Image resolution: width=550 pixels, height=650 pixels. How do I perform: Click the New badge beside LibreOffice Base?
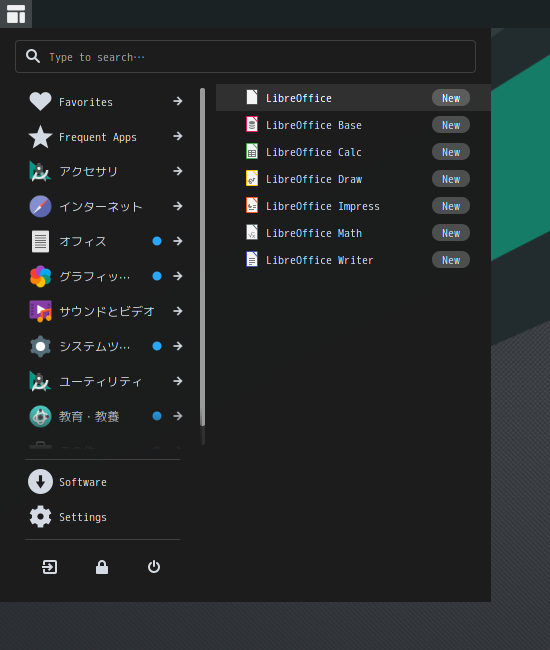[x=451, y=125]
